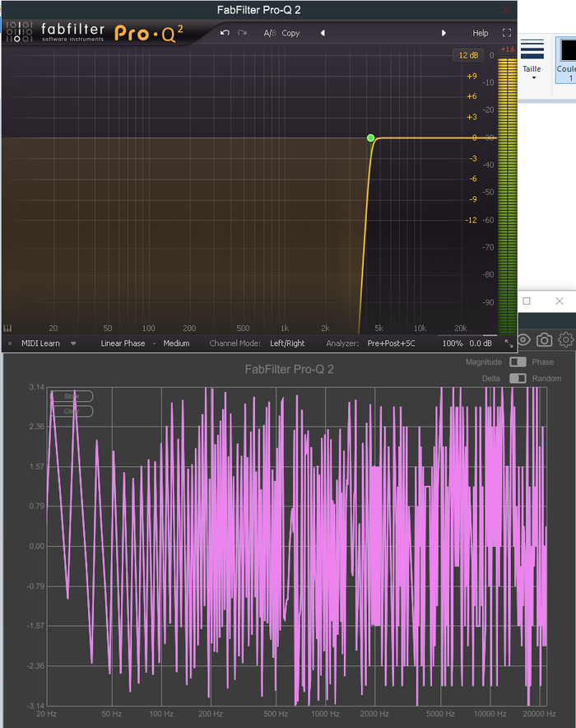
Task: Take a snapshot with camera icon
Action: [x=545, y=340]
